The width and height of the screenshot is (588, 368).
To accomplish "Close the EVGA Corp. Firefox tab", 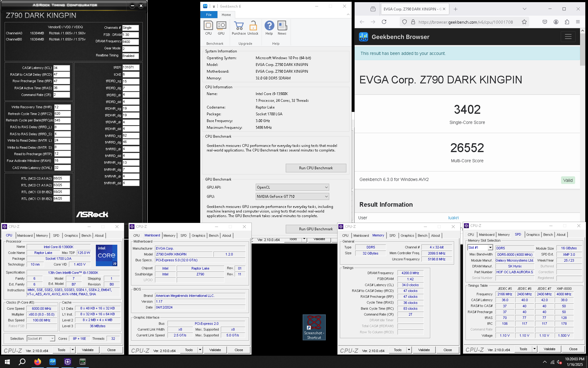I will 444,9.
